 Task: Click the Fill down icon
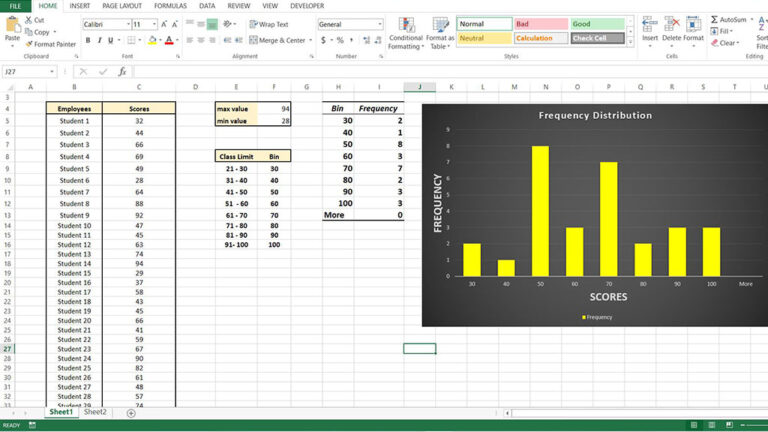pos(714,31)
